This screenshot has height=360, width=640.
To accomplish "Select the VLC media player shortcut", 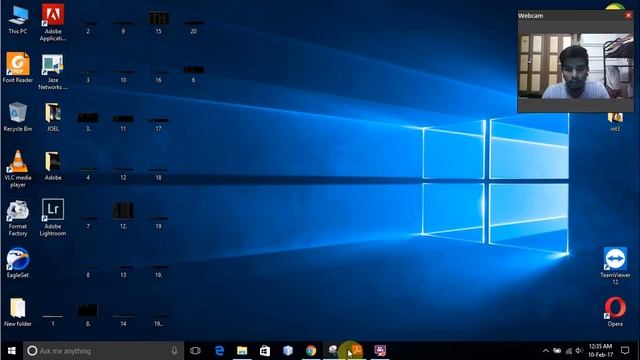I will 18,169.
